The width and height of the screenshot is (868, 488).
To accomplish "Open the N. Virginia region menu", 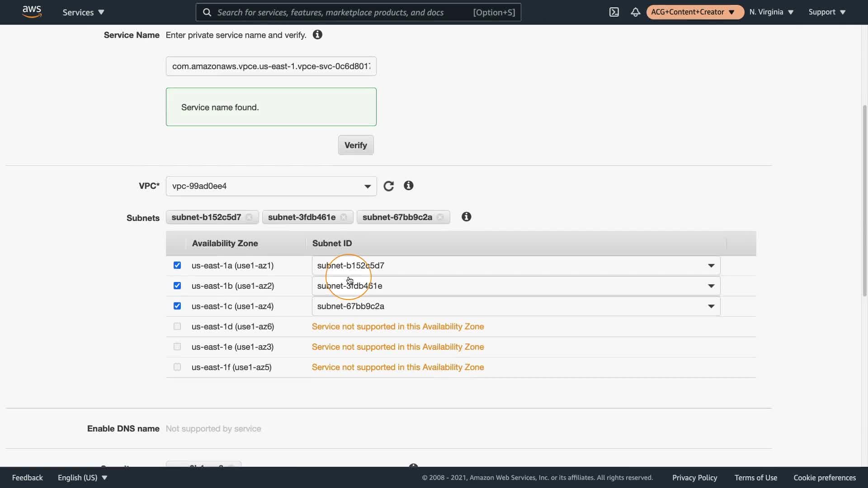I will (x=771, y=12).
